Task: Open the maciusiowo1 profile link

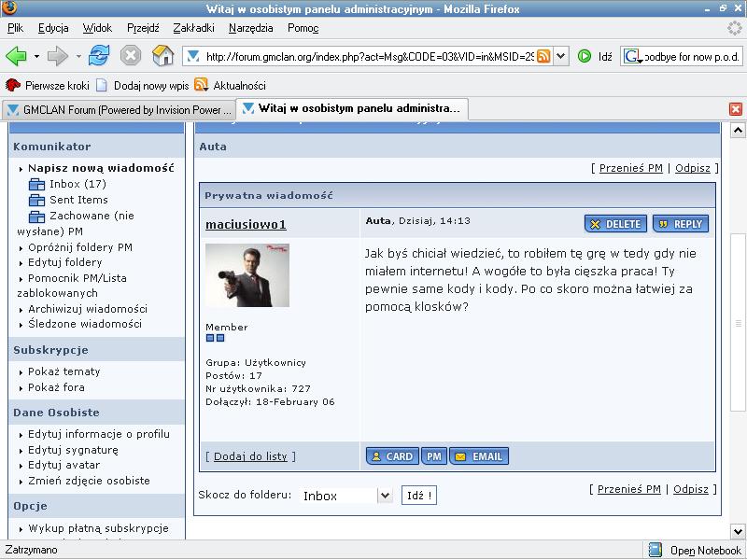Action: [x=246, y=225]
